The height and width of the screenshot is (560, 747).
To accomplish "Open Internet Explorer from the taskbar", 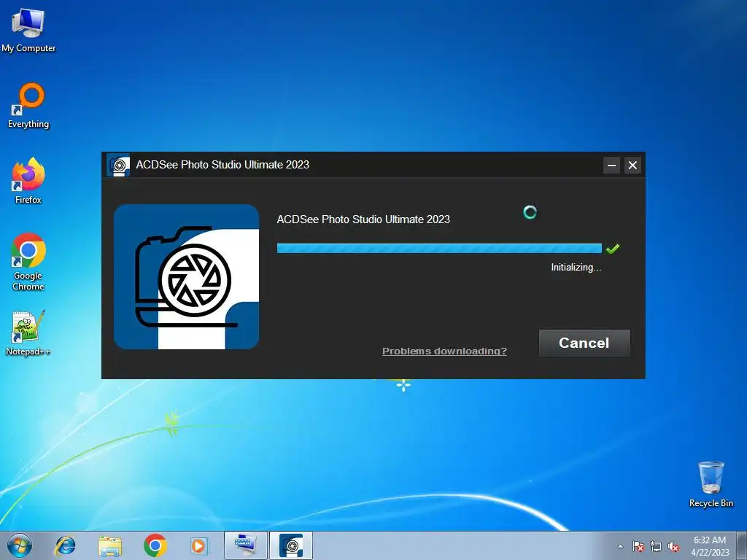I will [x=65, y=545].
